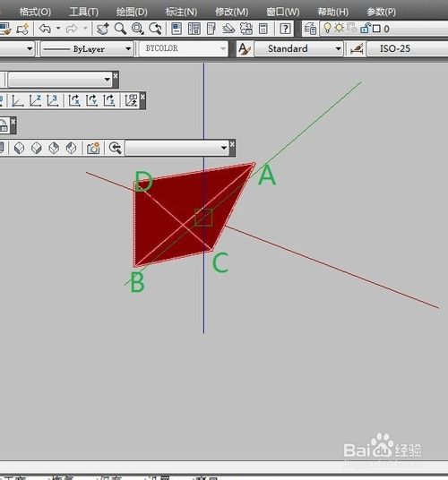Click the Help question mark icon
The image size is (448, 480).
point(285,29)
